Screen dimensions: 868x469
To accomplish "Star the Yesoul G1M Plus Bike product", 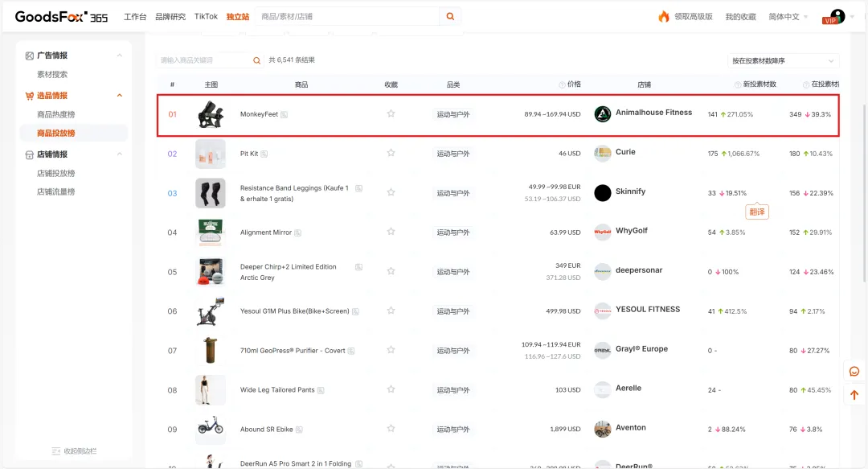I will point(391,311).
